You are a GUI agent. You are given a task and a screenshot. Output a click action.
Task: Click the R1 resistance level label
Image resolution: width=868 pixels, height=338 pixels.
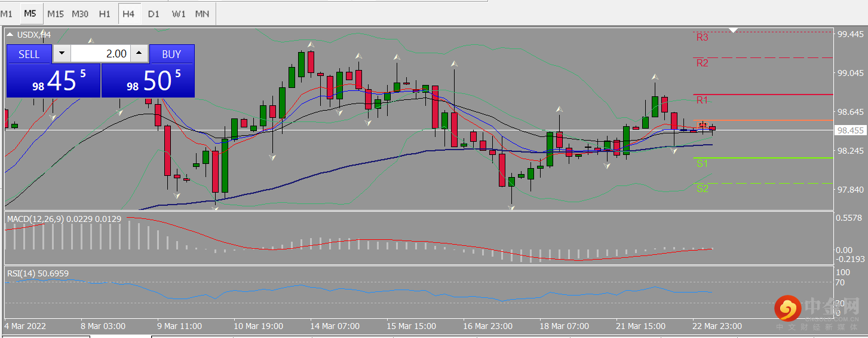coord(702,99)
